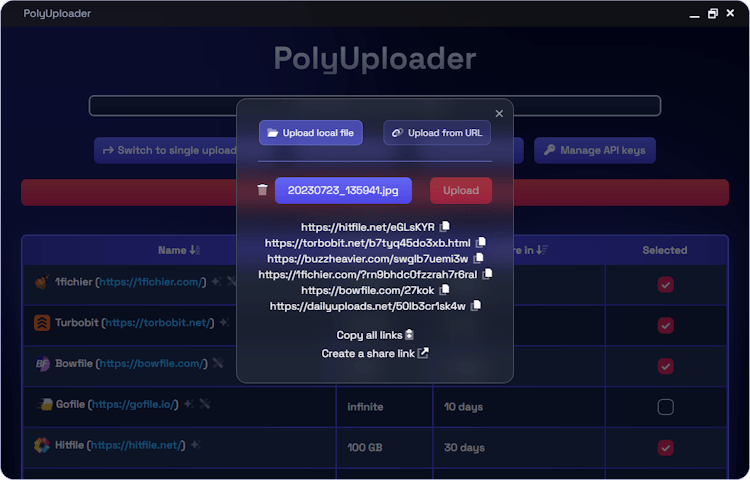Open the dailyuploads.net/50lb3cr1sk4w result link
This screenshot has width=750, height=480.
(x=367, y=306)
